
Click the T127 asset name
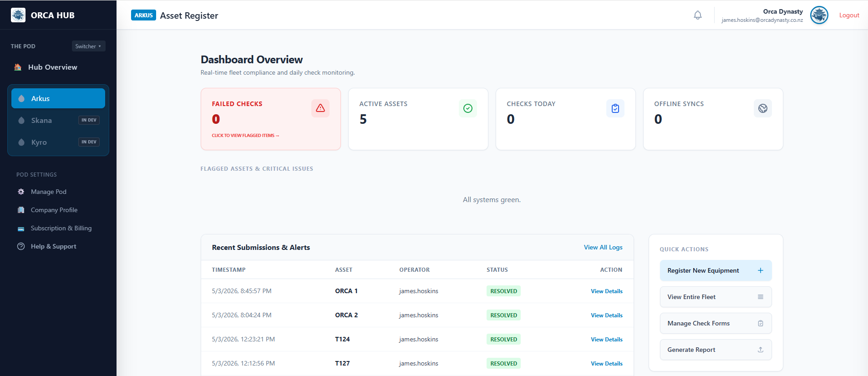click(342, 363)
